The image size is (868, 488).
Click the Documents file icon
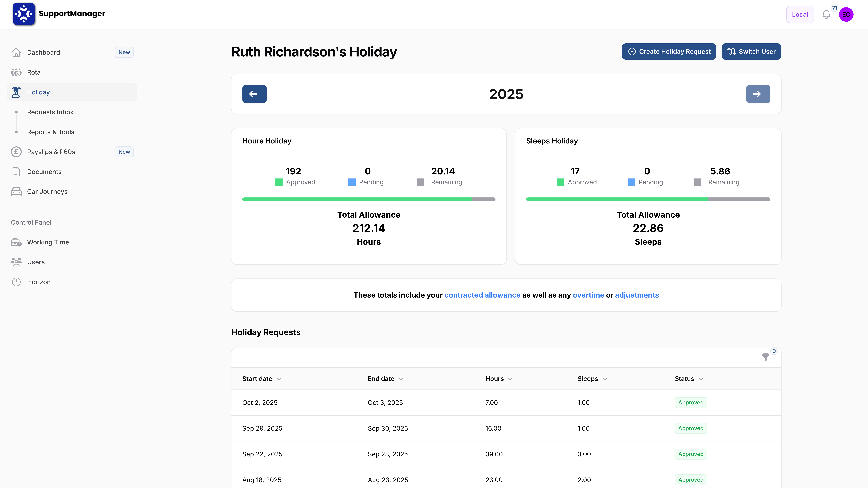[16, 172]
